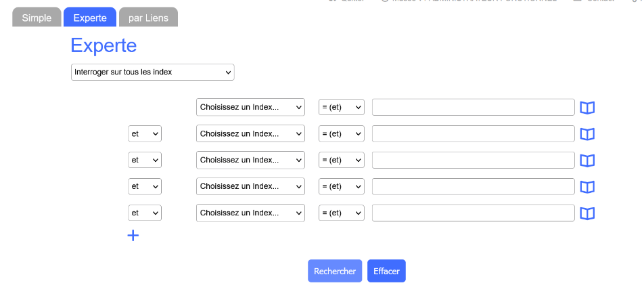
Task: Switch to the par Liens tab
Action: click(x=148, y=18)
